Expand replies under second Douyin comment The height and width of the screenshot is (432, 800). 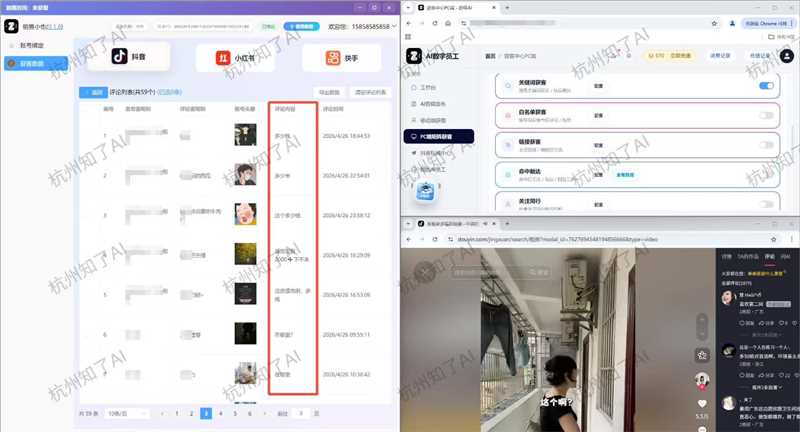tap(765, 388)
